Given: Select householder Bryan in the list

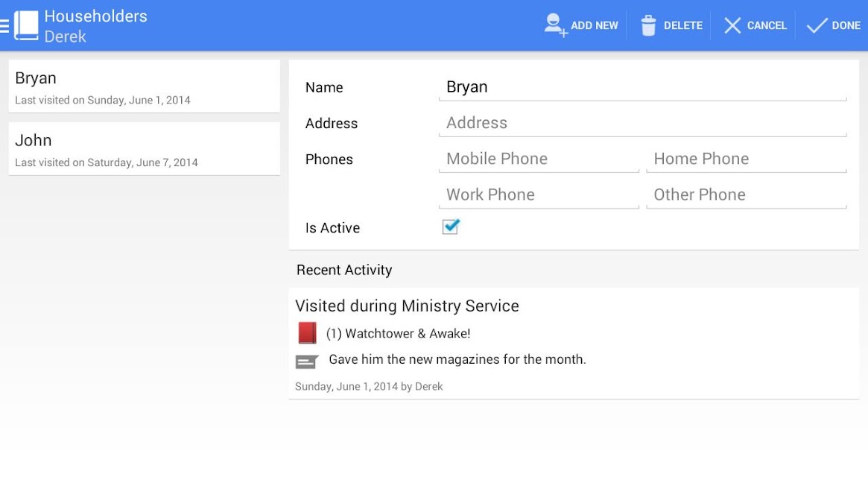Looking at the screenshot, I should 144,86.
